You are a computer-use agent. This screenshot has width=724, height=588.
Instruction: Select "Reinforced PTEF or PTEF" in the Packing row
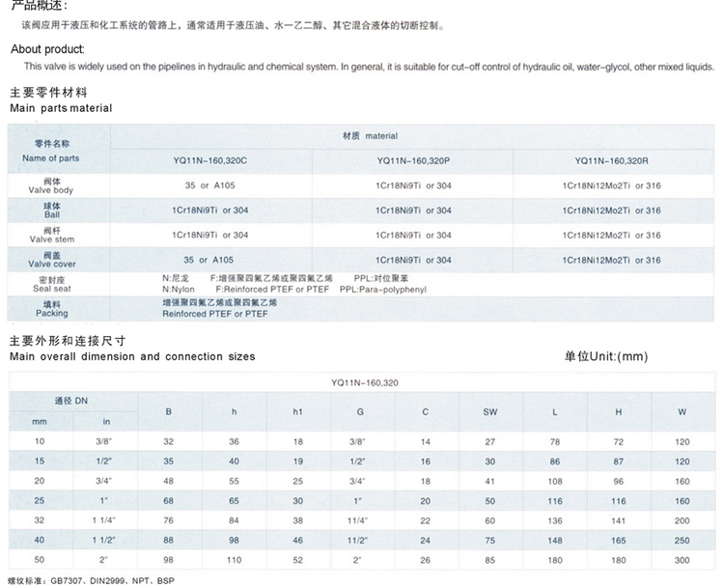click(x=215, y=314)
